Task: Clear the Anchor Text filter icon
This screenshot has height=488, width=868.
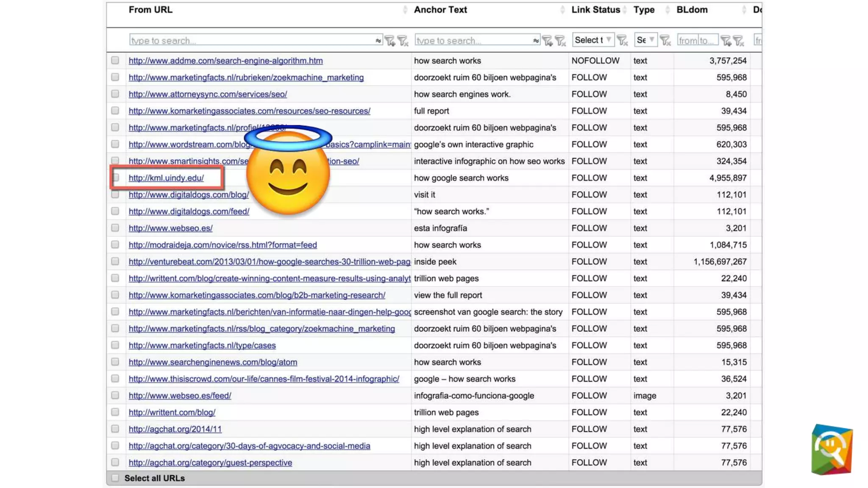Action: (x=560, y=41)
